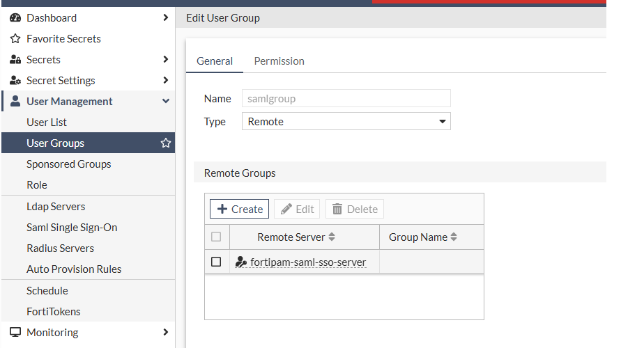Expand the Monitoring submenu arrow
Image resolution: width=644 pixels, height=348 pixels.
[x=165, y=333]
